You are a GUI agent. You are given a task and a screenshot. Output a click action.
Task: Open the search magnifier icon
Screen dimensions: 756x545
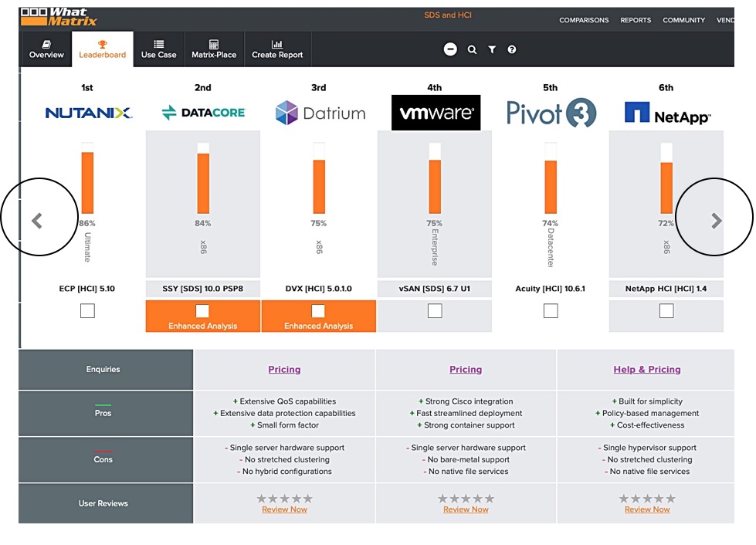click(472, 49)
